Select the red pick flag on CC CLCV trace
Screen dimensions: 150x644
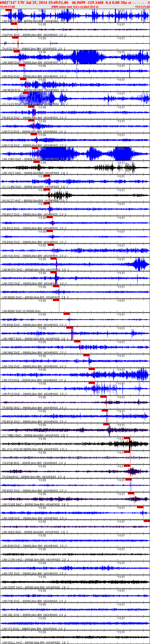[26, 93]
